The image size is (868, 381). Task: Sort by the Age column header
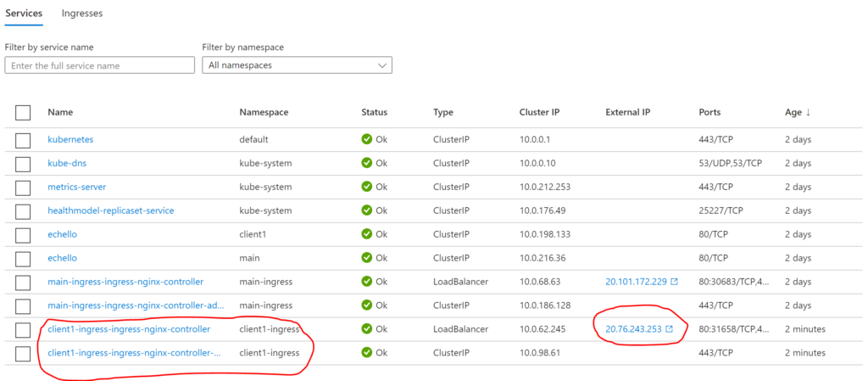[798, 112]
